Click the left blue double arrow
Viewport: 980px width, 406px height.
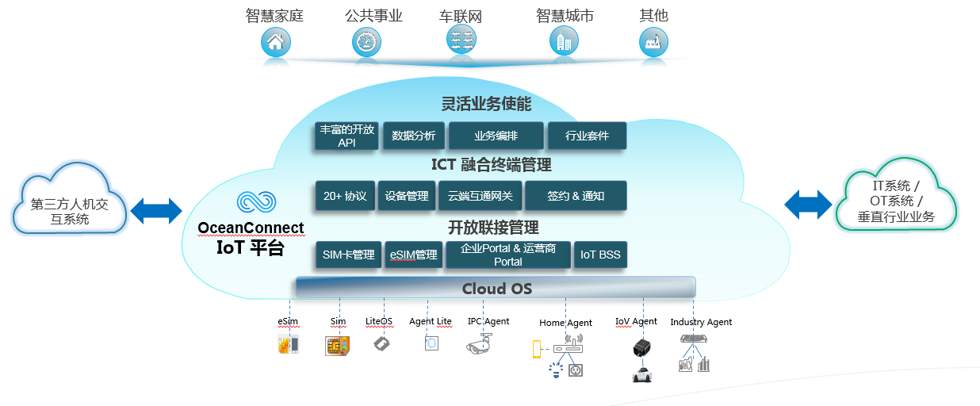(x=156, y=211)
